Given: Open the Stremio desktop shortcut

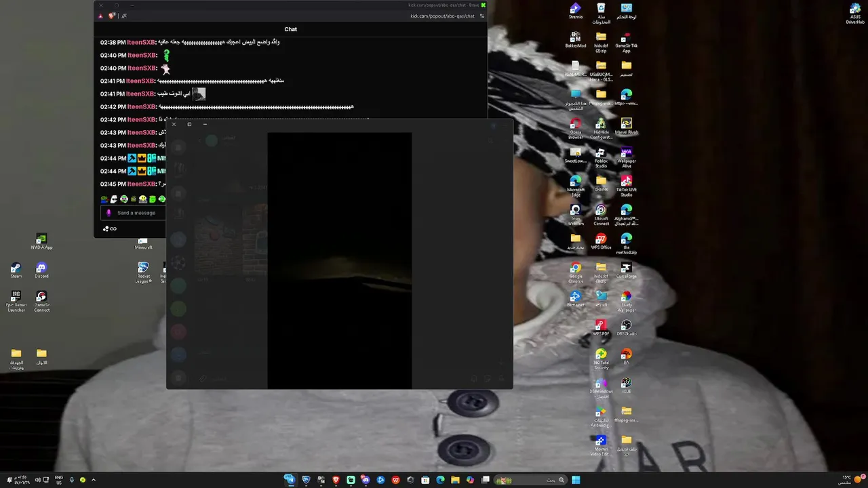Looking at the screenshot, I should tap(576, 12).
